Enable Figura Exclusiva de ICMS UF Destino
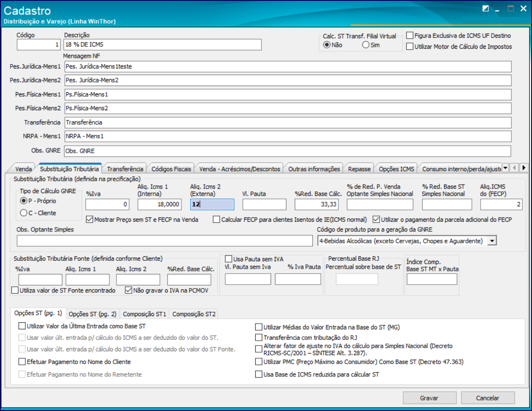The width and height of the screenshot is (532, 411). pyautogui.click(x=458, y=36)
